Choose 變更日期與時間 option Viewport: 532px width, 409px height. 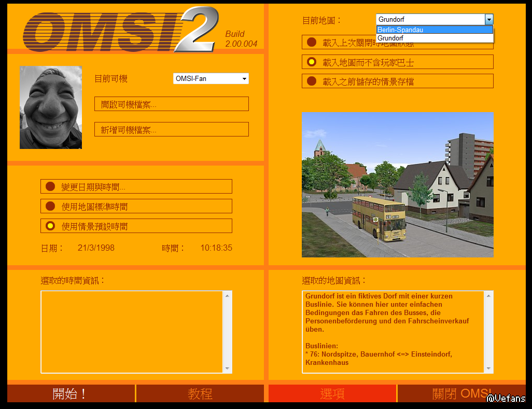coord(136,186)
